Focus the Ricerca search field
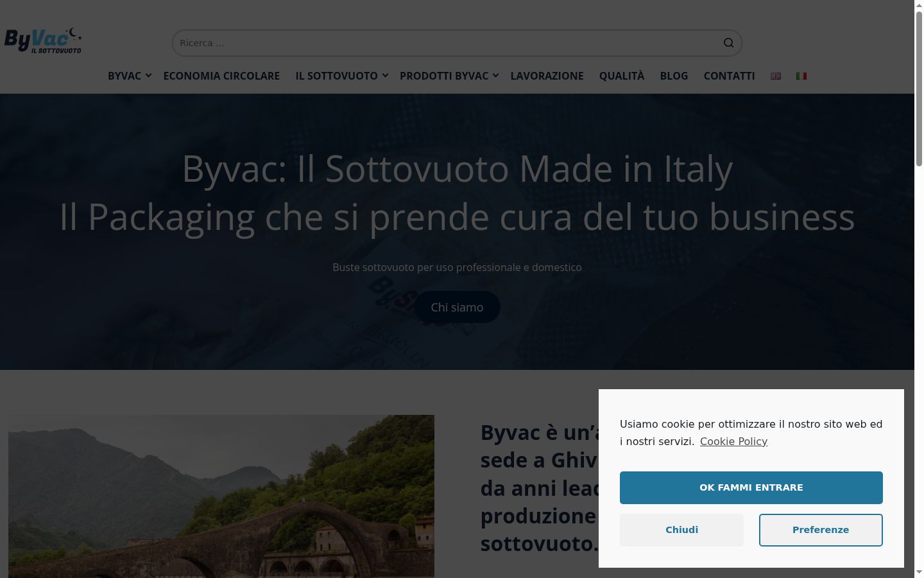 pos(457,43)
